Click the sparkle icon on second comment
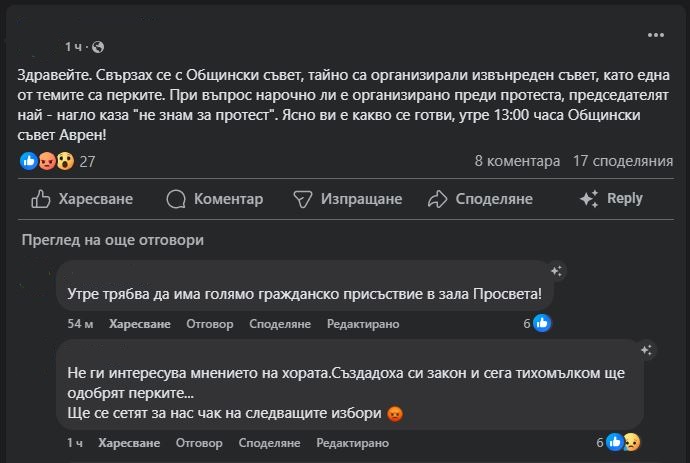This screenshot has width=690, height=463. (647, 350)
